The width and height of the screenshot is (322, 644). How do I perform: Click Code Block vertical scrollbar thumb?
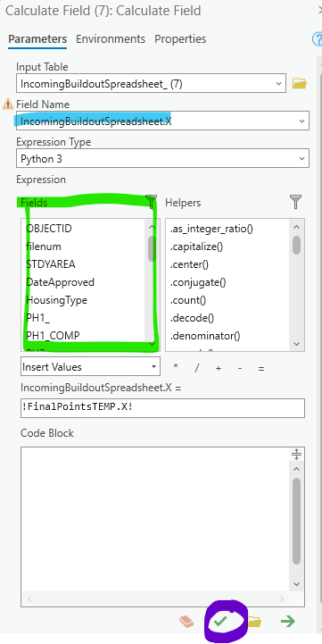296,522
